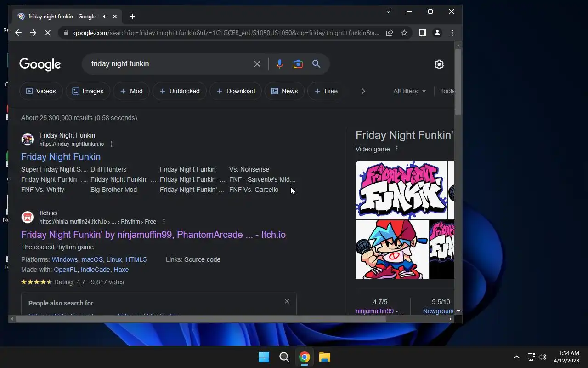The width and height of the screenshot is (588, 368).
Task: Open more options for friday-nightfunkin.io result
Action: (x=112, y=144)
